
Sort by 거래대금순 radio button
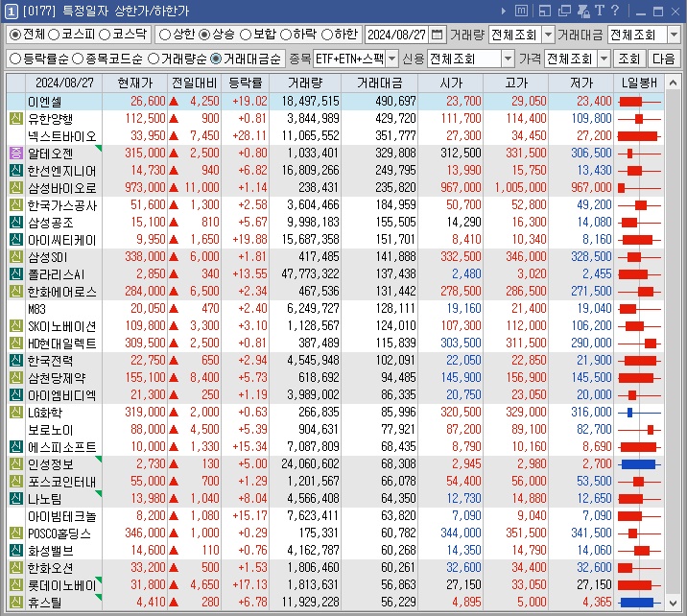216,59
